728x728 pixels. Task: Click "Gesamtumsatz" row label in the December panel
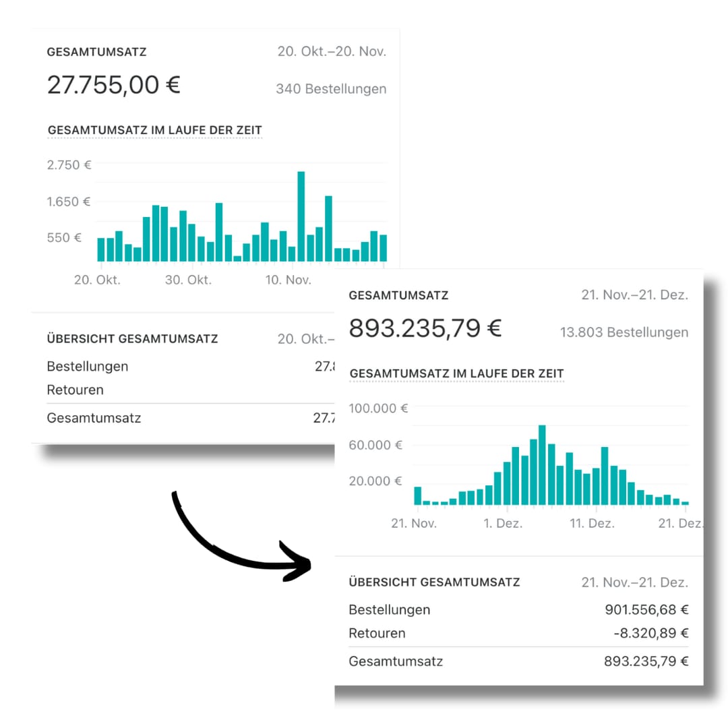coord(396,661)
